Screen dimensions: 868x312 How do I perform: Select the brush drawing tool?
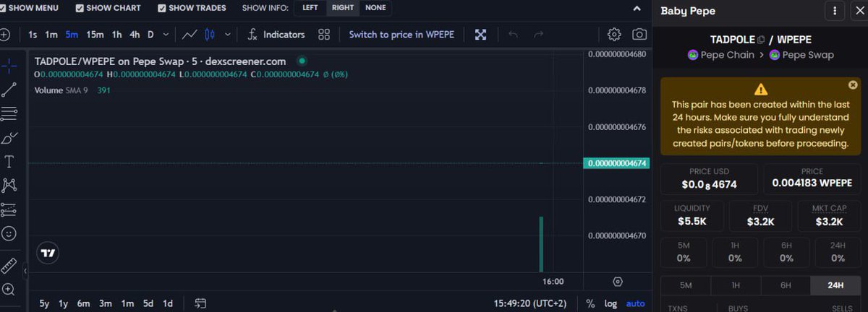(9, 137)
